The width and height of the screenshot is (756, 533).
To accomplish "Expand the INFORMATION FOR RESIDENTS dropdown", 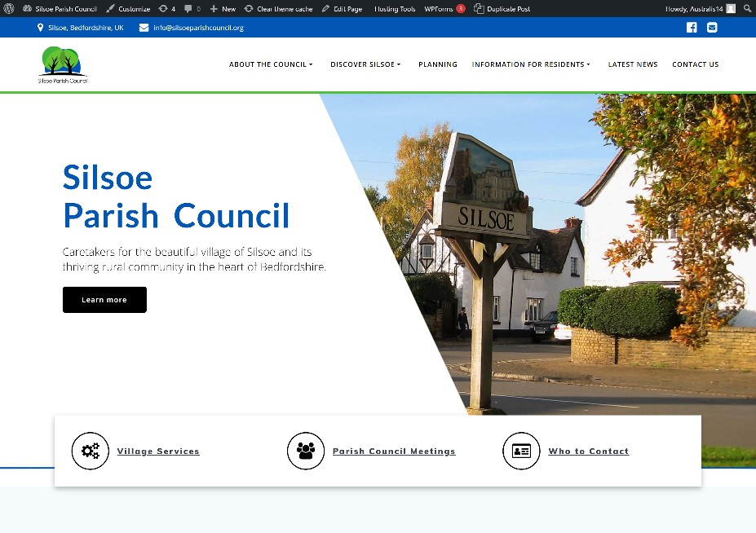I will (x=530, y=64).
